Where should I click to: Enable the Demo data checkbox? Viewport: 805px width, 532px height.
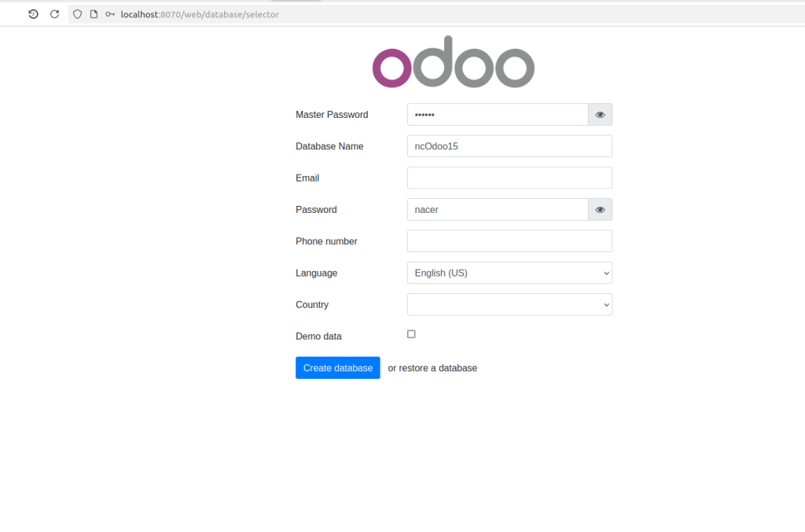coord(411,334)
